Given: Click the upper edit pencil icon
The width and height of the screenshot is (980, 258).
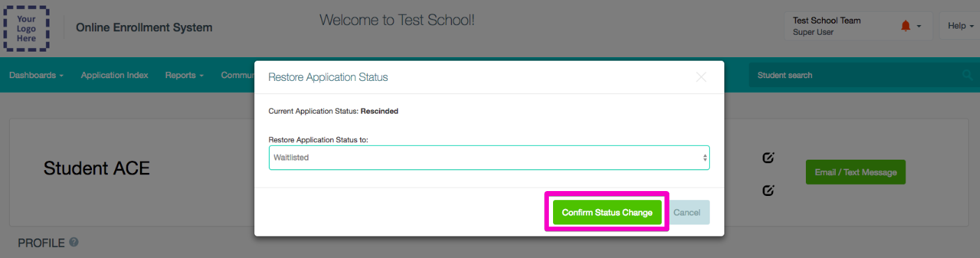Looking at the screenshot, I should 768,158.
